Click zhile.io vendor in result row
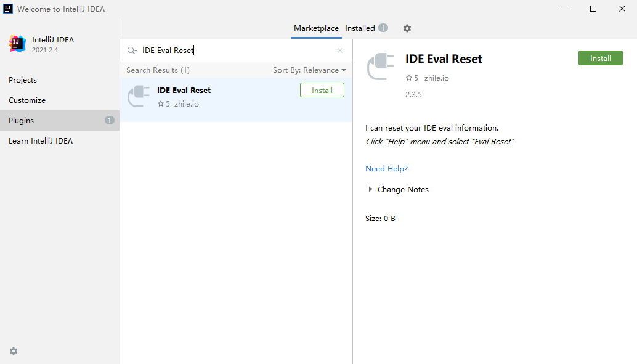This screenshot has height=364, width=637. click(x=187, y=104)
